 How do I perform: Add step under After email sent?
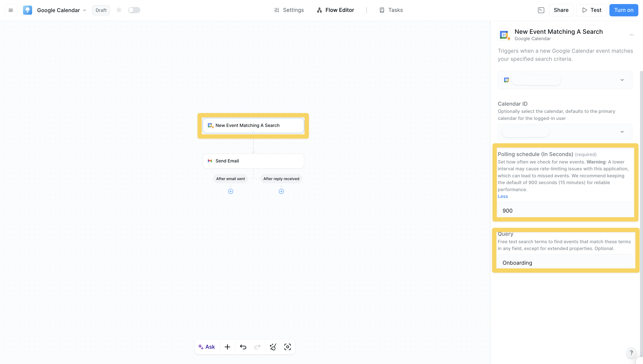230,192
